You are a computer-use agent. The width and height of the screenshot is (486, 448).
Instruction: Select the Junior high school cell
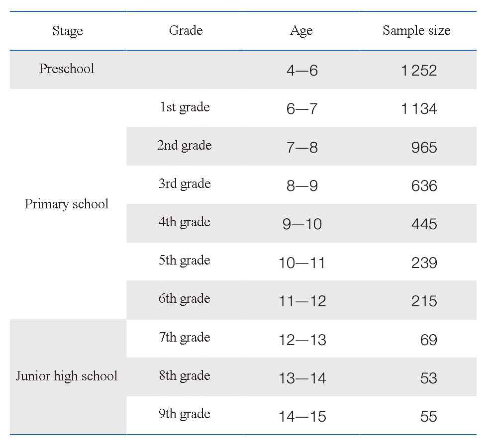point(67,376)
